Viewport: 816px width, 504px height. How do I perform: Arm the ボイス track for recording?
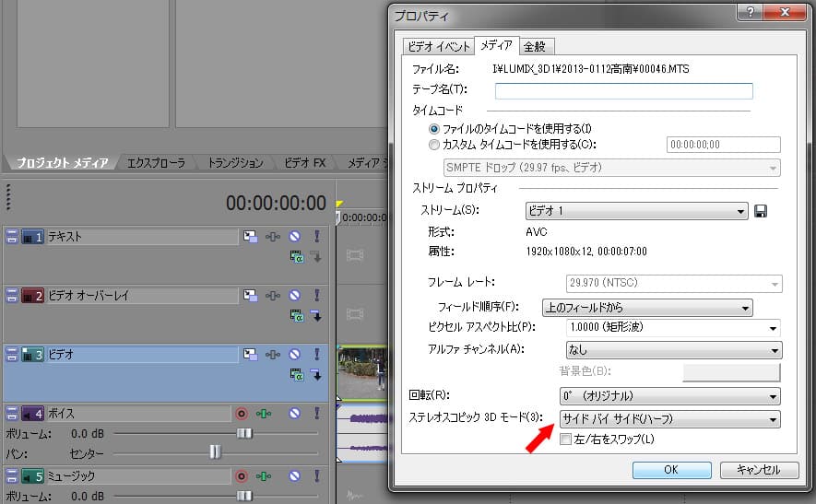pyautogui.click(x=242, y=414)
